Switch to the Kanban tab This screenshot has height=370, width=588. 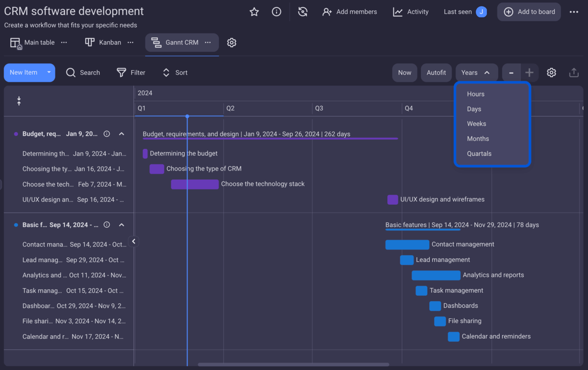(103, 43)
